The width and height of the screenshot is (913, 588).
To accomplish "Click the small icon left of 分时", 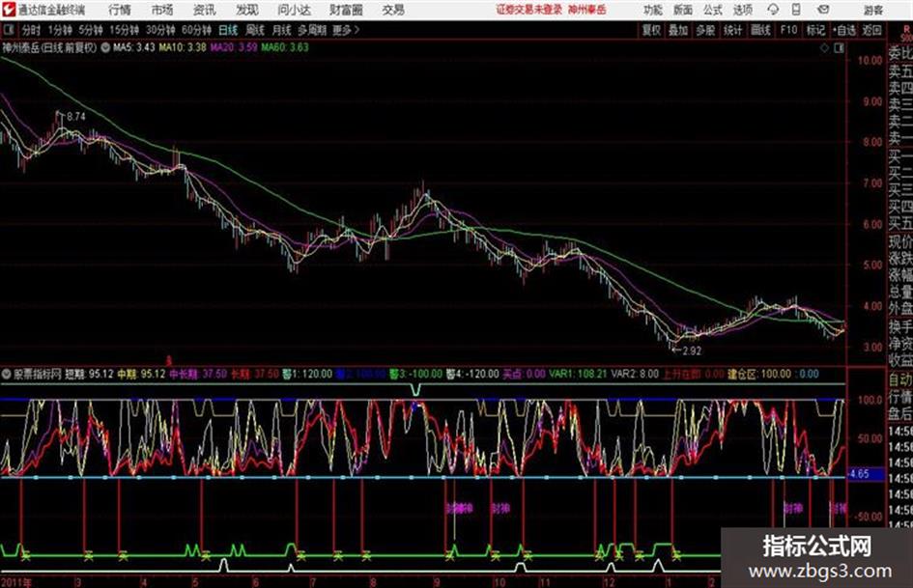I will [x=8, y=30].
